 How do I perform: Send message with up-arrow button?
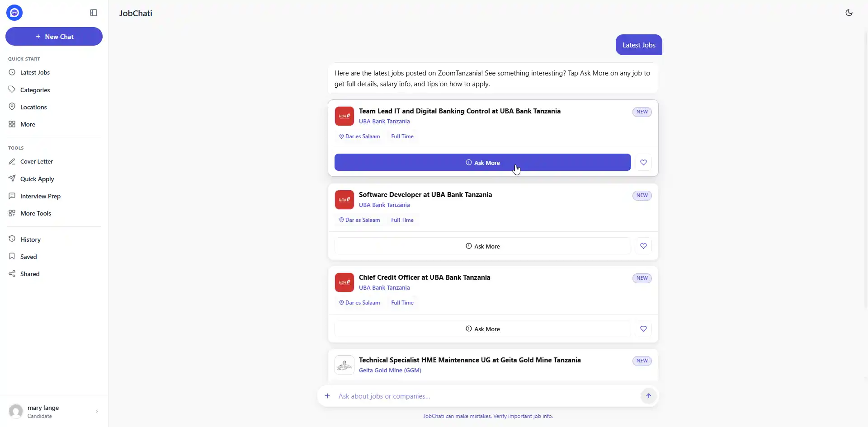648,396
